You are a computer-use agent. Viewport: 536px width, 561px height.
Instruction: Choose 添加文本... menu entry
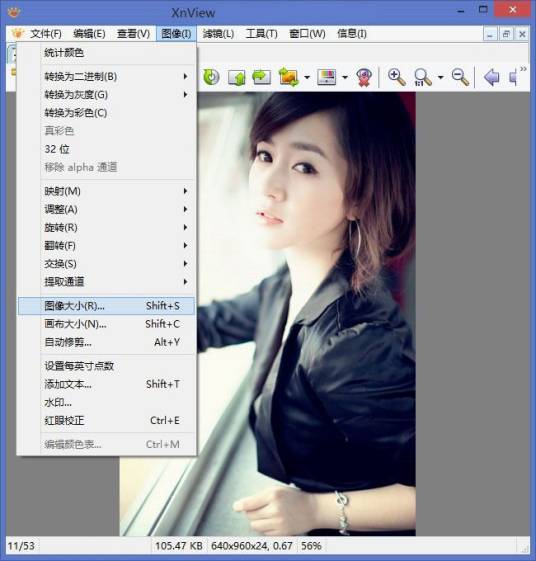pyautogui.click(x=106, y=384)
